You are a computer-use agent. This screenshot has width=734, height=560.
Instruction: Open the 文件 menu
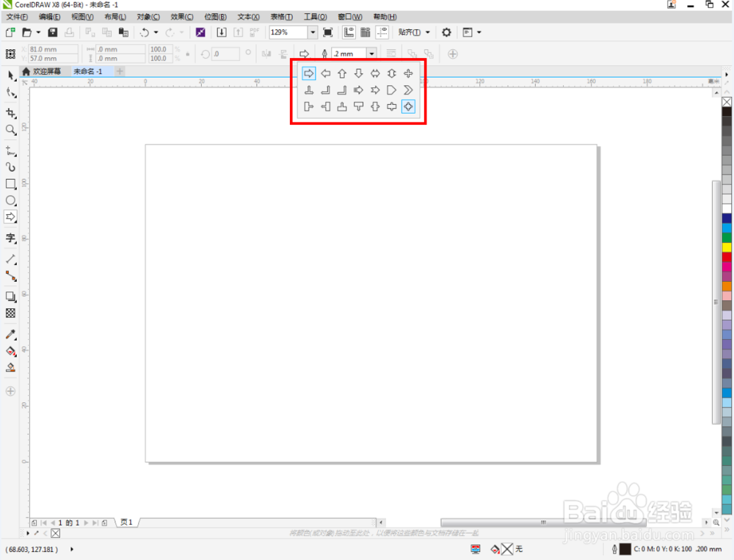(x=18, y=17)
